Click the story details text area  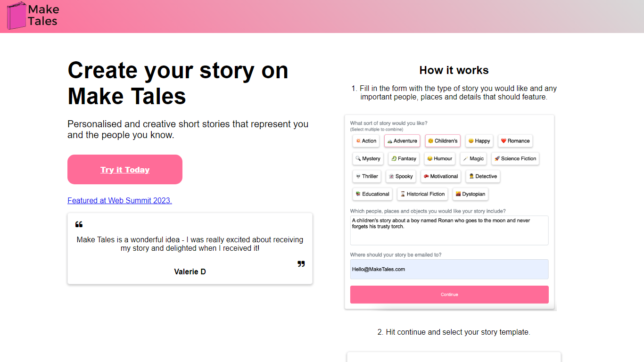point(449,230)
